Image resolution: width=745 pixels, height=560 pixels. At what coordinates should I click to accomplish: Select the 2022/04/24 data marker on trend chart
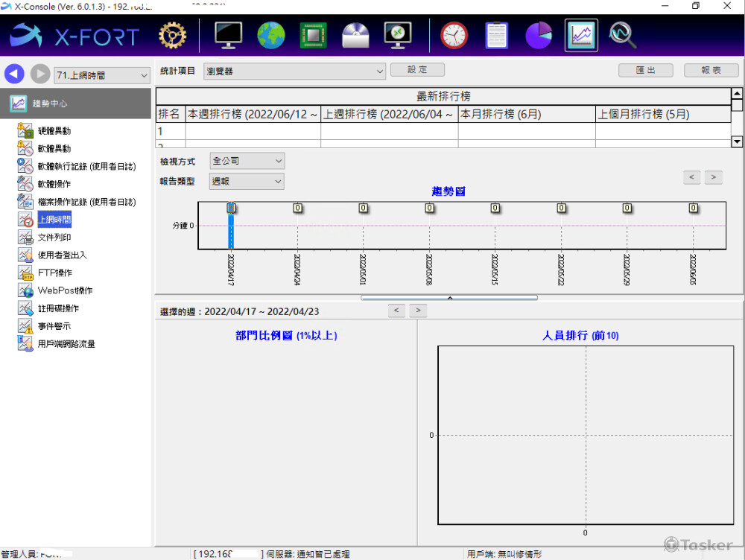[x=297, y=209]
